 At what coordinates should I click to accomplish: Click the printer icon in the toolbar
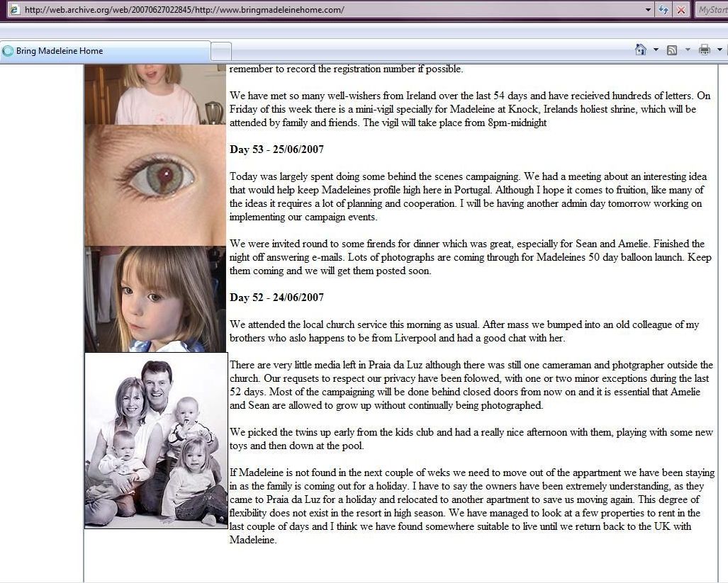pos(704,50)
